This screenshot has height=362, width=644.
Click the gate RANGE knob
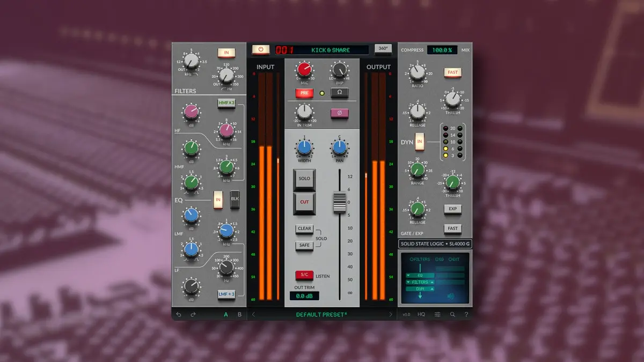point(417,169)
